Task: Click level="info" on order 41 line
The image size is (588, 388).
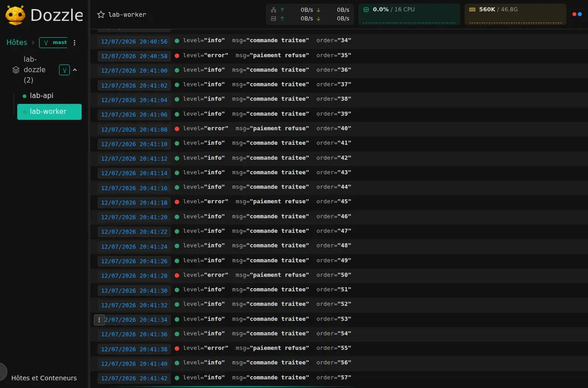Action: 204,143
